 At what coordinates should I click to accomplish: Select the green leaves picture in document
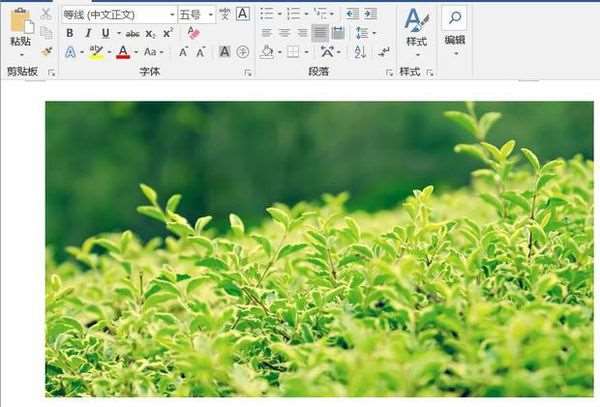(x=319, y=249)
